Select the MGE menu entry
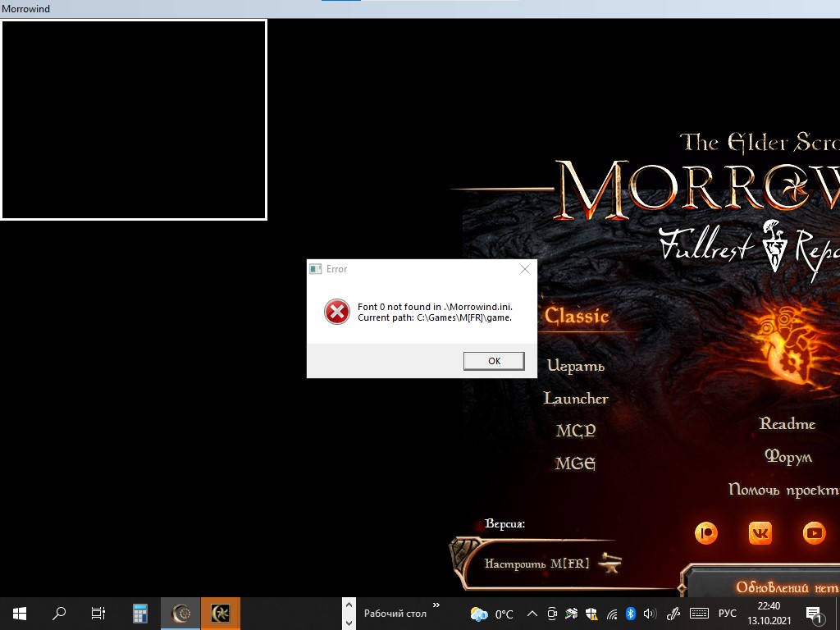Image resolution: width=840 pixels, height=630 pixels. (x=575, y=463)
